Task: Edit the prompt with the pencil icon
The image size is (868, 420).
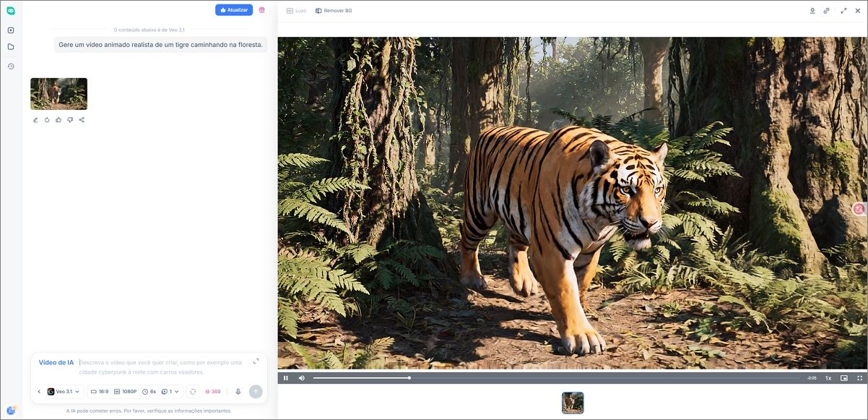Action: [35, 120]
